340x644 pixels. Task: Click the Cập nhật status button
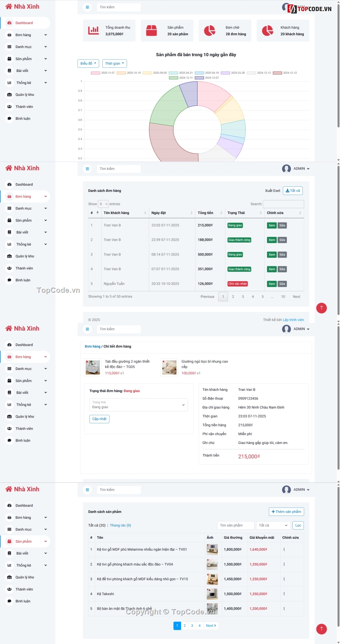[99, 419]
